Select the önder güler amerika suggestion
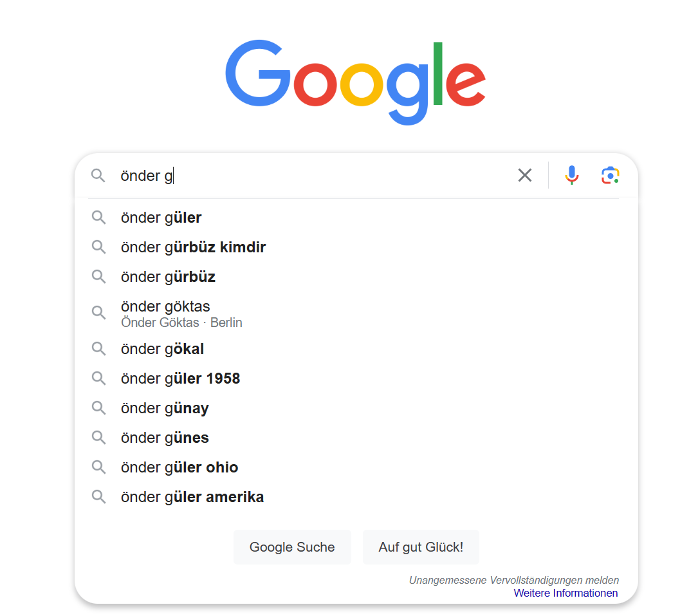The image size is (680, 616). [x=192, y=497]
